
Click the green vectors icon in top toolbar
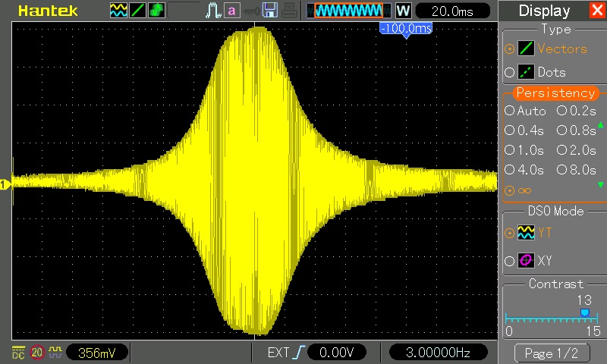click(x=139, y=11)
